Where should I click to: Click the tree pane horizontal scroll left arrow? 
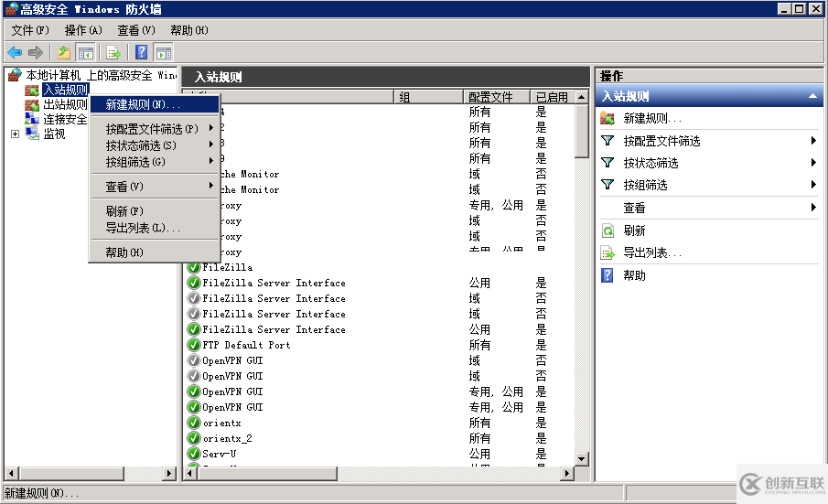point(11,474)
